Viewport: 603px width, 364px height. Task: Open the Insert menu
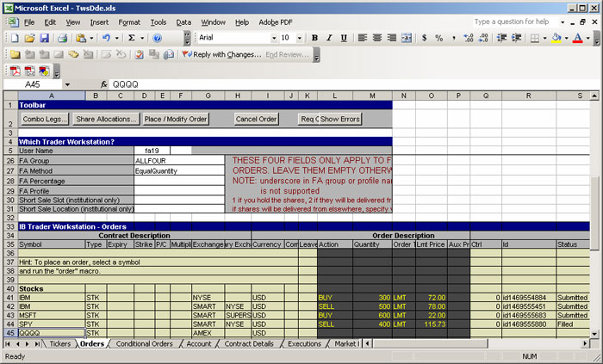pos(99,22)
